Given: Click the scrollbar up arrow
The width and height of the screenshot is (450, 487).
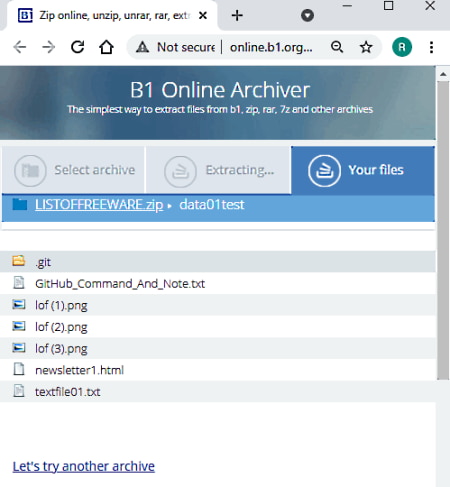Looking at the screenshot, I should (443, 74).
